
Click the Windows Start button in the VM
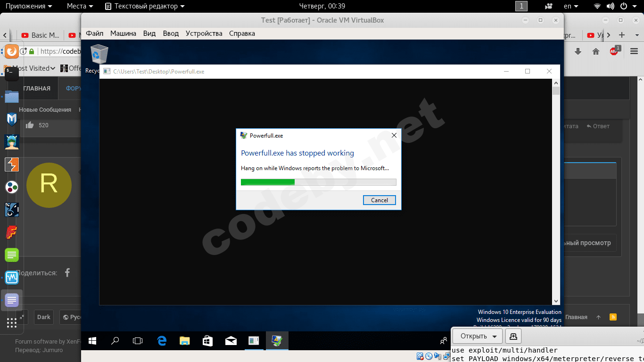tap(92, 341)
